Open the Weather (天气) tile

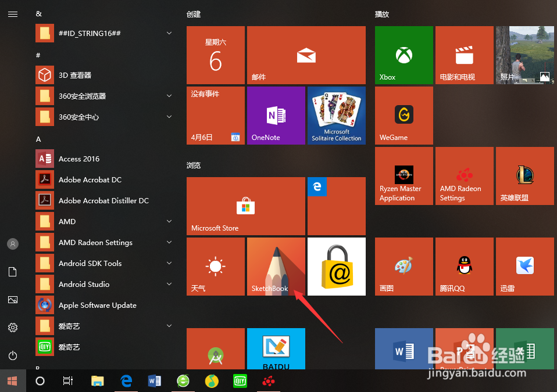[216, 267]
